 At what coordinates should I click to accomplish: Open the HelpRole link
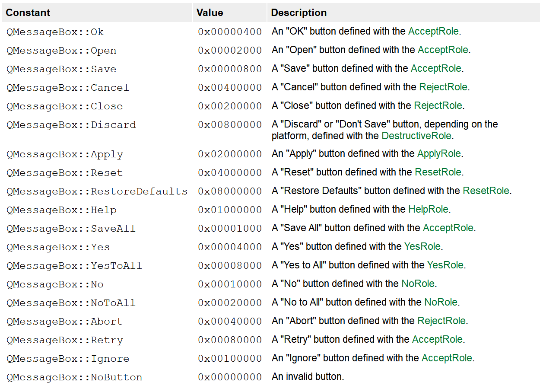pyautogui.click(x=428, y=209)
